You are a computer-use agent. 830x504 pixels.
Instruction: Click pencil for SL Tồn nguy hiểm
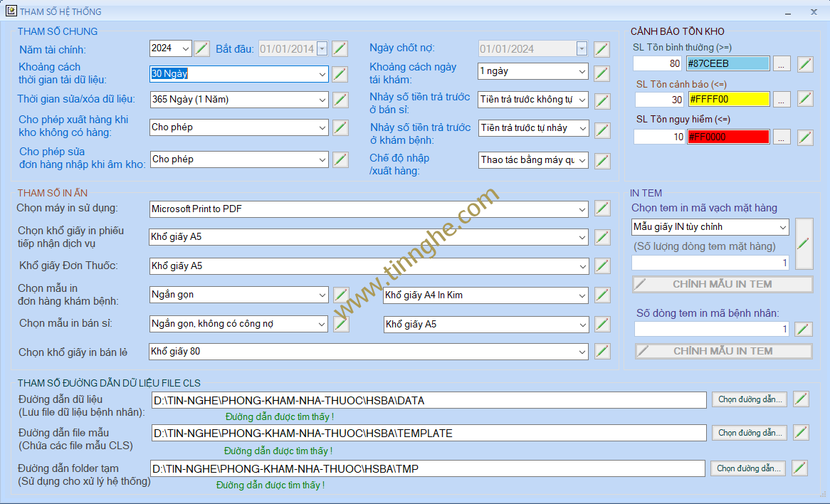[x=805, y=137]
